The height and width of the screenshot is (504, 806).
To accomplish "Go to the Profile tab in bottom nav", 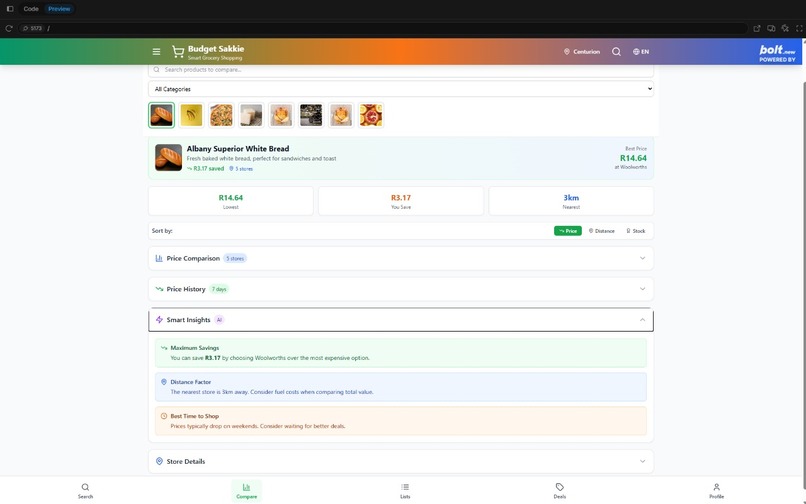I will tap(717, 491).
